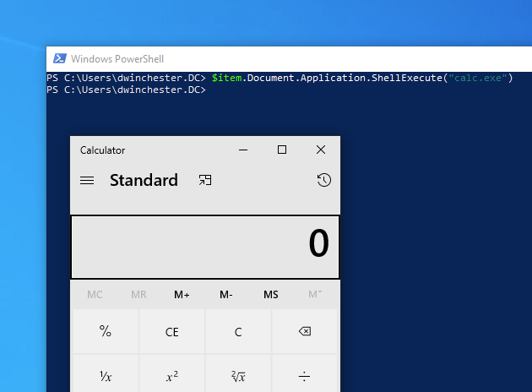Open the M memory list dropdown

[x=315, y=294]
